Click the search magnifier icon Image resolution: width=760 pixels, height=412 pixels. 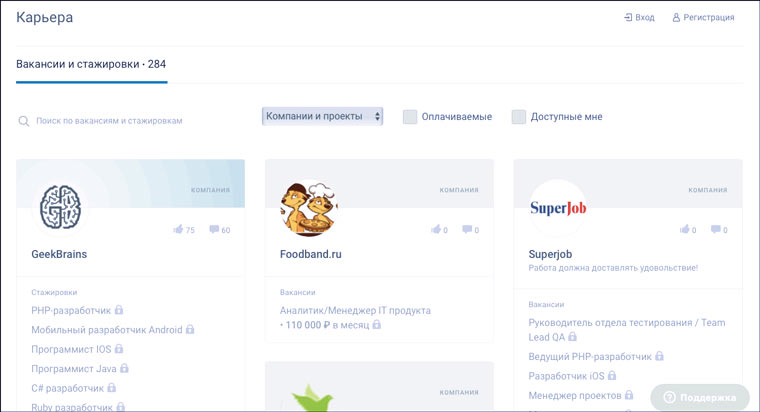(23, 121)
